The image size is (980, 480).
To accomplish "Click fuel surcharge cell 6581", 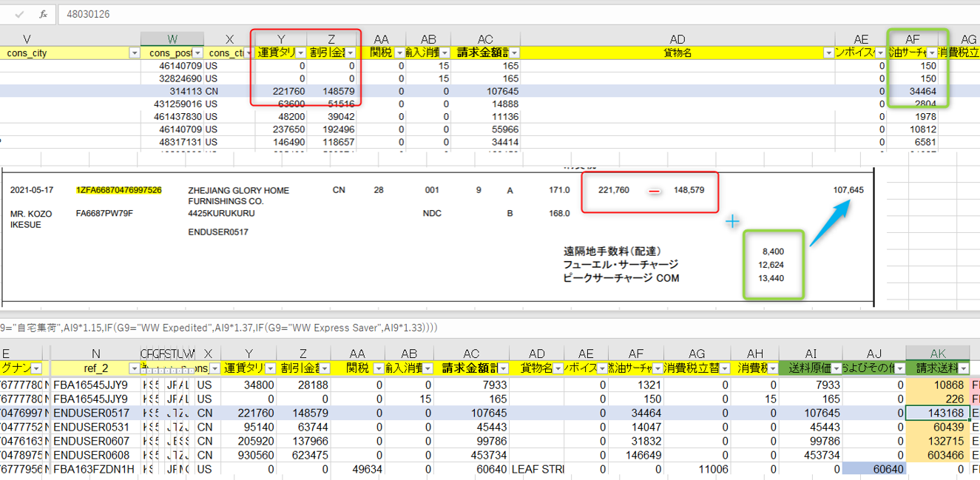I will click(913, 142).
